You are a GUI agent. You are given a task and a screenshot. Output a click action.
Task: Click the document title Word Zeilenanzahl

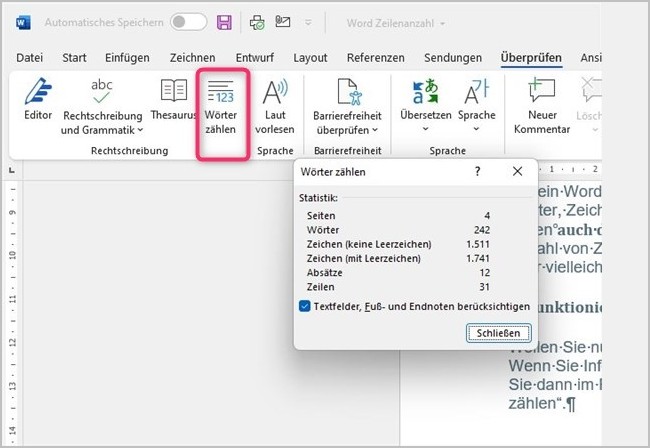(x=396, y=22)
